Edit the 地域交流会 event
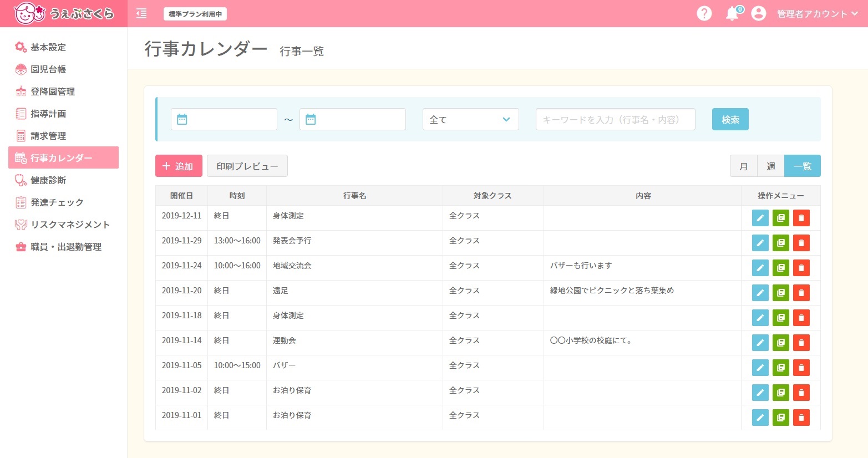Viewport: 868px width, 458px height. pos(760,268)
